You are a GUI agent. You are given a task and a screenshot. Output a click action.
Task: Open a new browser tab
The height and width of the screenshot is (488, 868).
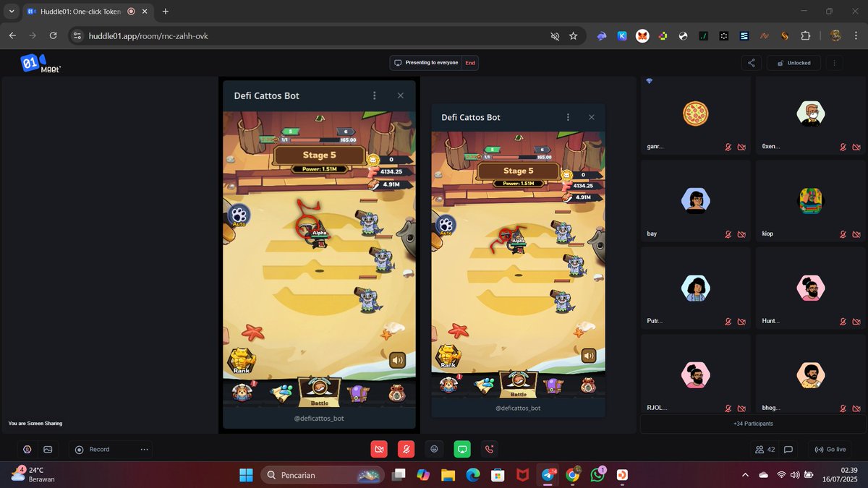(x=166, y=12)
